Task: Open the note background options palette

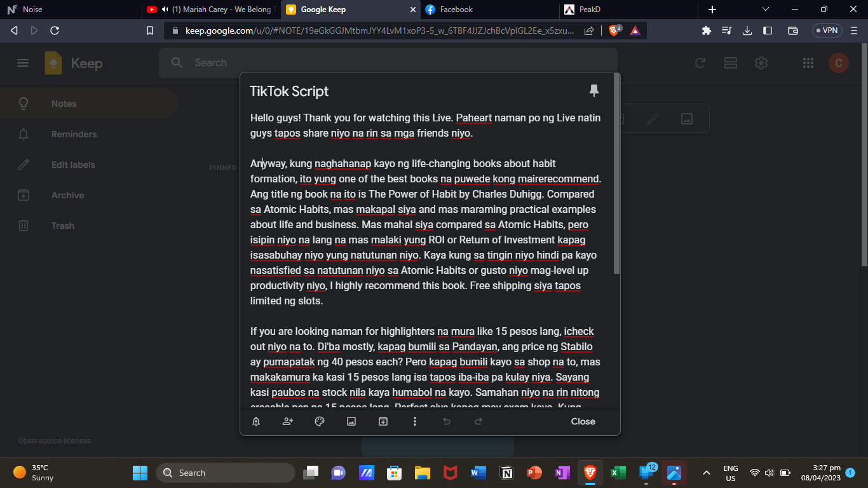Action: click(320, 421)
